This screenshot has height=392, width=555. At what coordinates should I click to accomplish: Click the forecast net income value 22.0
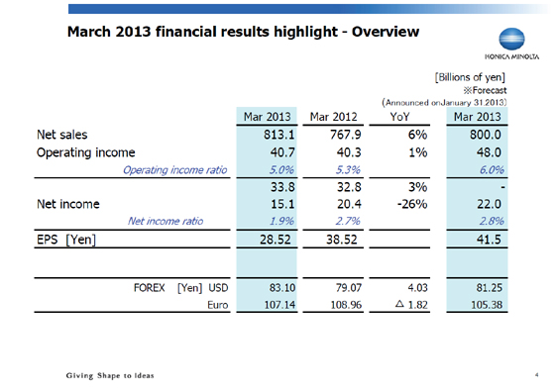(489, 204)
